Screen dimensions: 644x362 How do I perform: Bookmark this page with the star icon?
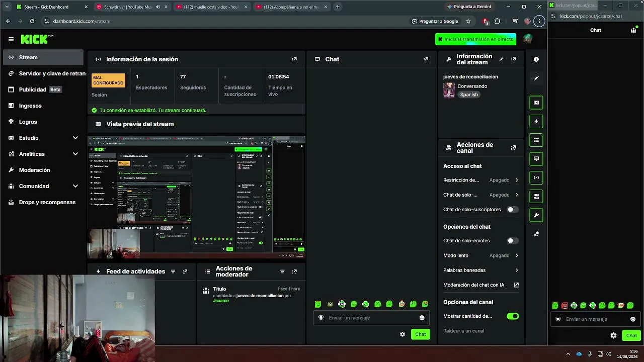pos(468,21)
